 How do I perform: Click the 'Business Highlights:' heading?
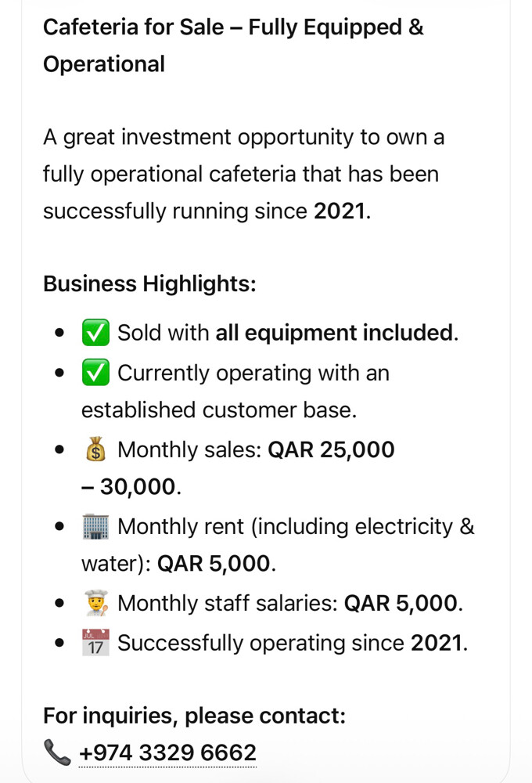point(149,283)
